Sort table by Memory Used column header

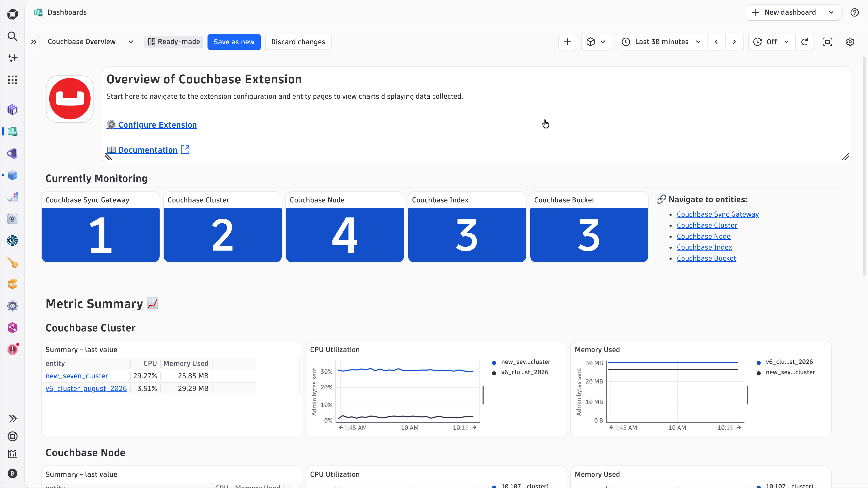coord(186,363)
